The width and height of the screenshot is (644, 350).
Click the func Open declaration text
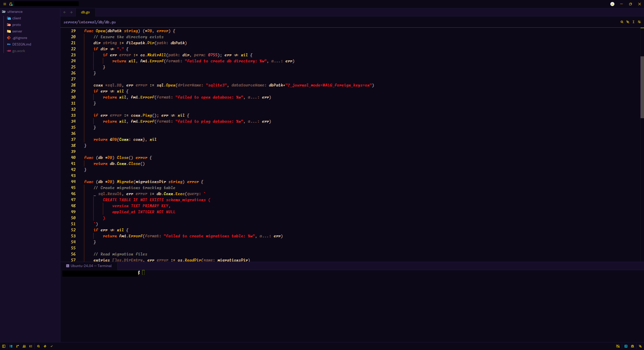(130, 31)
